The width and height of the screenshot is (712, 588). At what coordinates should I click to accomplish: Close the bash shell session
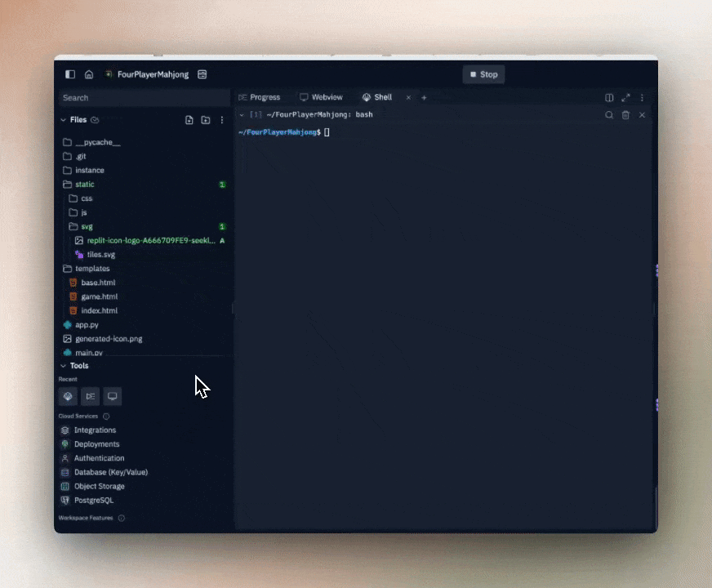(642, 115)
